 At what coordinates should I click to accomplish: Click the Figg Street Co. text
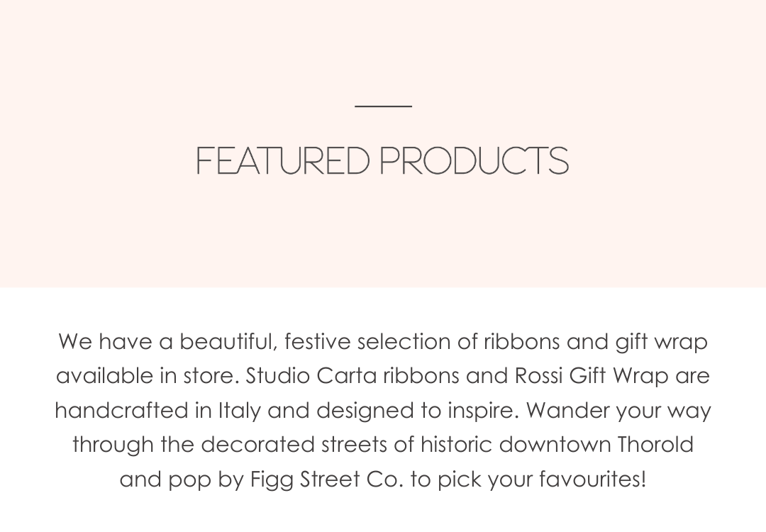click(x=327, y=480)
